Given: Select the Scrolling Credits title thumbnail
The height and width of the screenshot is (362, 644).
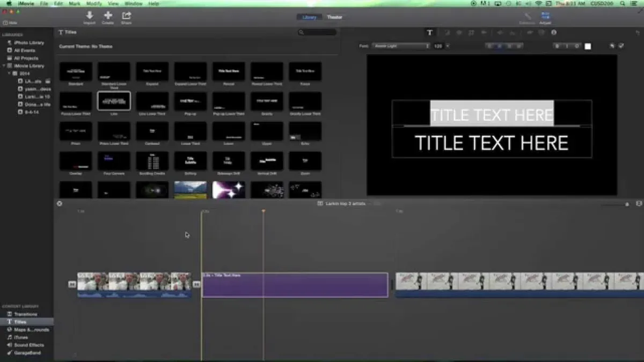Looking at the screenshot, I should pyautogui.click(x=152, y=161).
